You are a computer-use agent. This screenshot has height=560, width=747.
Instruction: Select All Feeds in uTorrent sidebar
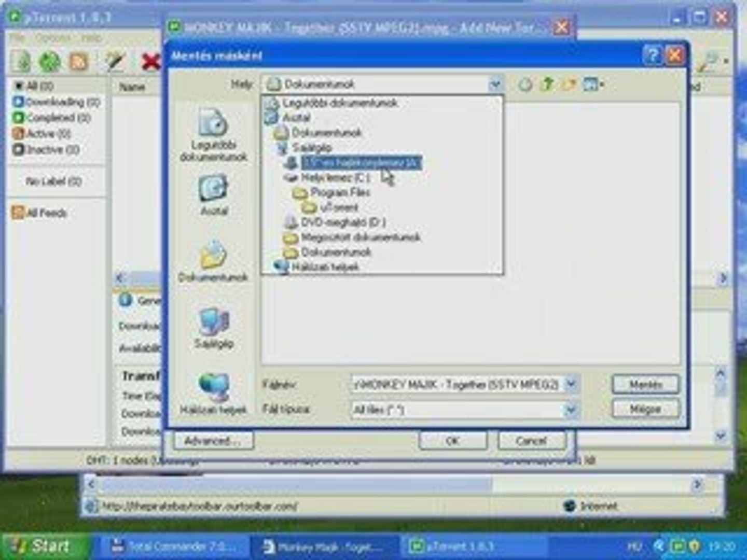click(x=40, y=213)
